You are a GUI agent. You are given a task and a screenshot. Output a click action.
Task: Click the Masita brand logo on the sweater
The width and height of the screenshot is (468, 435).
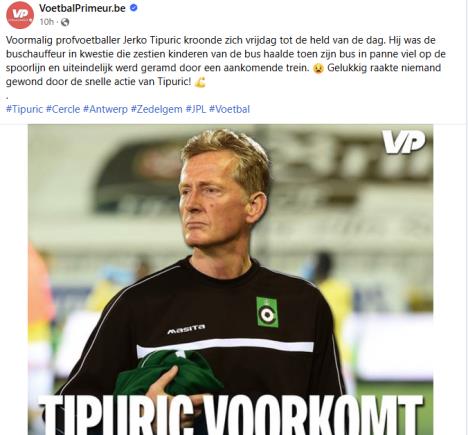[186, 329]
